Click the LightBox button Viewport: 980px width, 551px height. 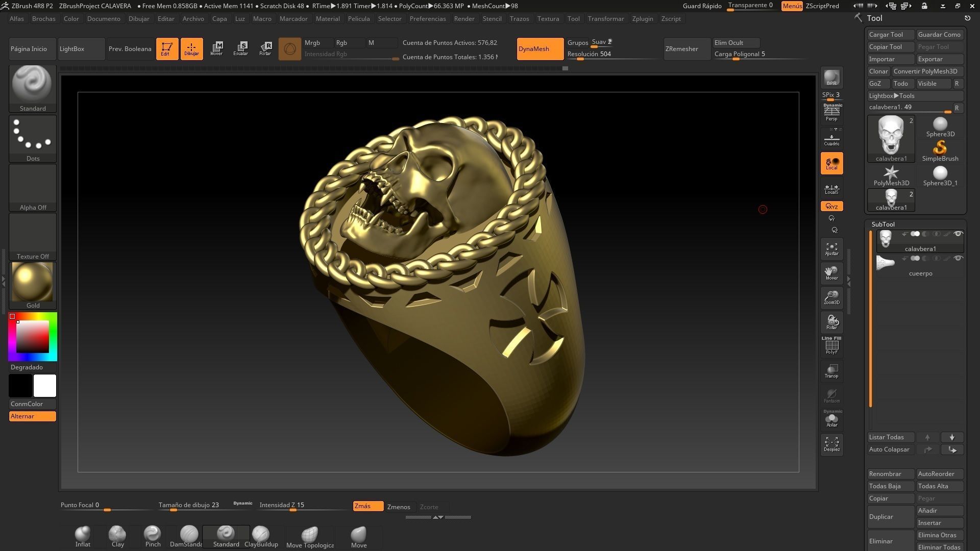pyautogui.click(x=81, y=49)
